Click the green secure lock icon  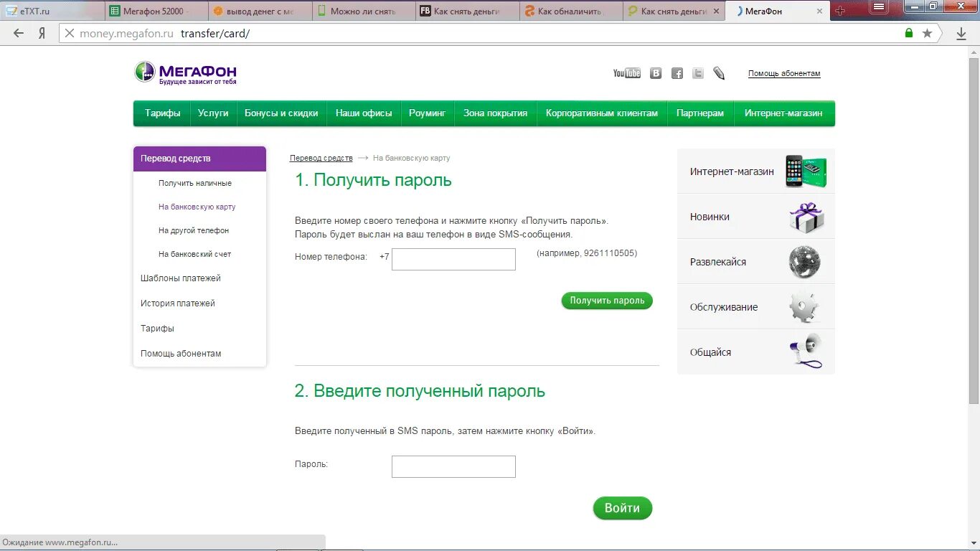[x=909, y=33]
